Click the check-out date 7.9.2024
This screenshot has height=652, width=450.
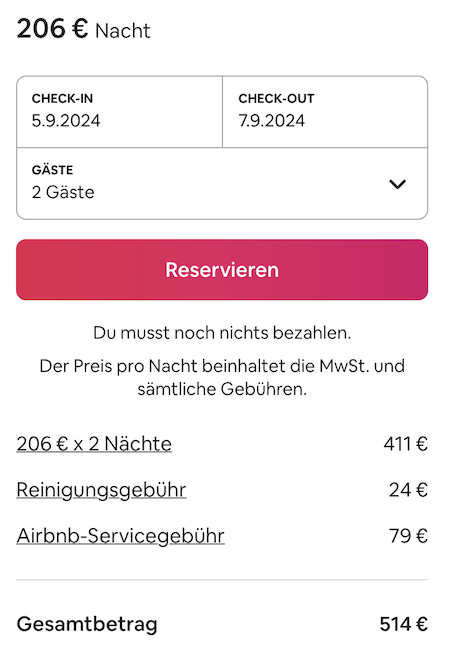click(272, 121)
